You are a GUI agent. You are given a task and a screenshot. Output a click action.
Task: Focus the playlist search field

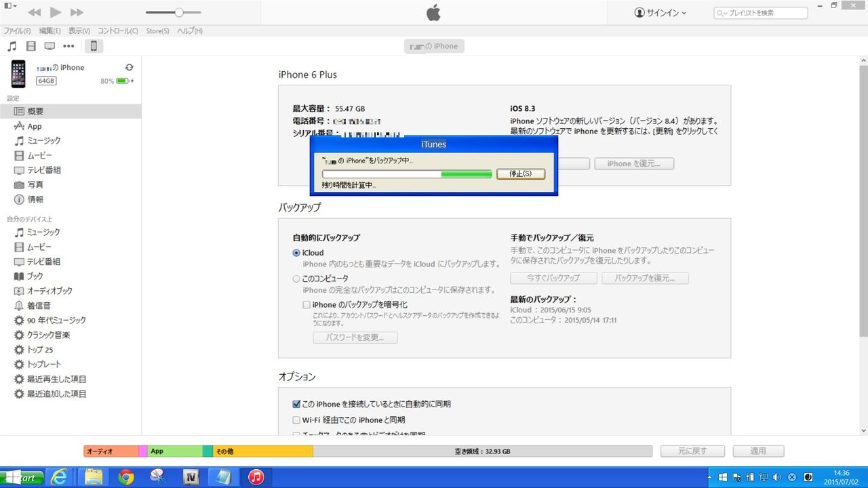click(x=760, y=13)
